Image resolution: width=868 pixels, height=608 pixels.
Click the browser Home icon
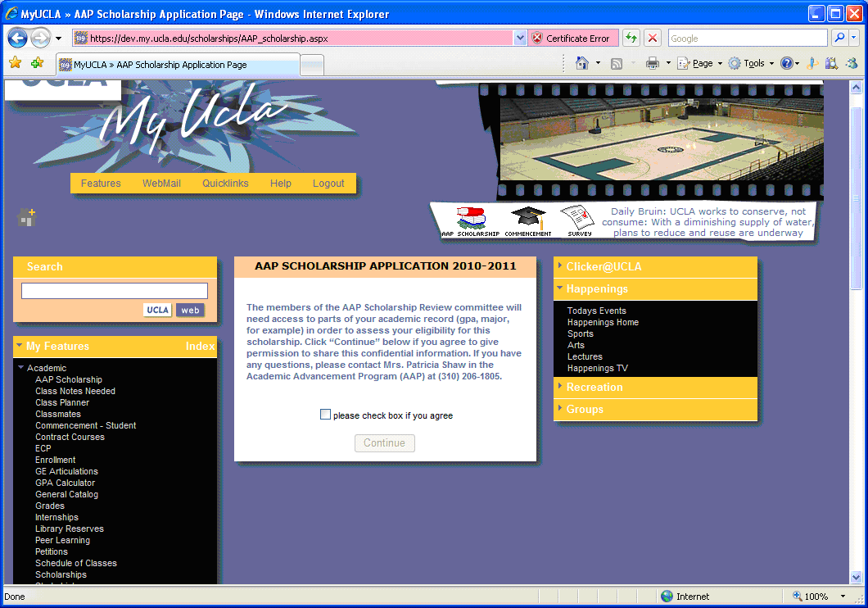pyautogui.click(x=582, y=63)
